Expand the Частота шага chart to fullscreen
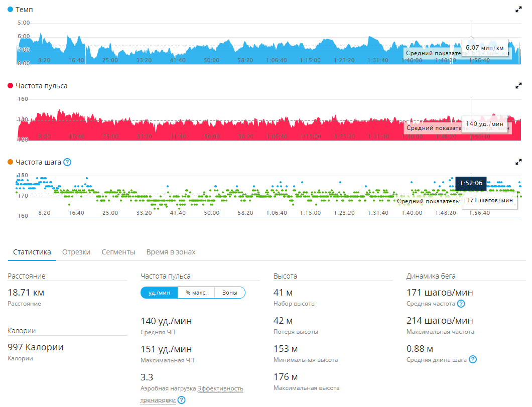Screen dimensions: 532x407 click(x=518, y=162)
